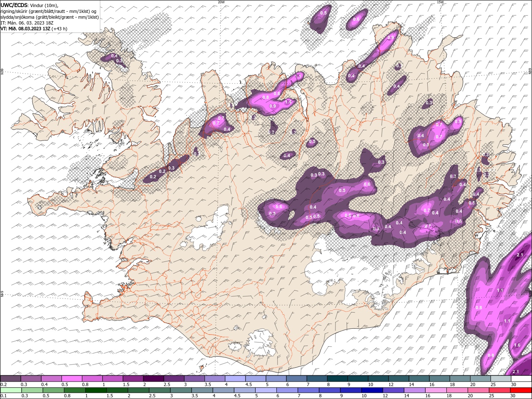The image size is (532, 399).
Task: Click the pale green 0.1 swatch in the rain legend row
Action: (x=11, y=390)
